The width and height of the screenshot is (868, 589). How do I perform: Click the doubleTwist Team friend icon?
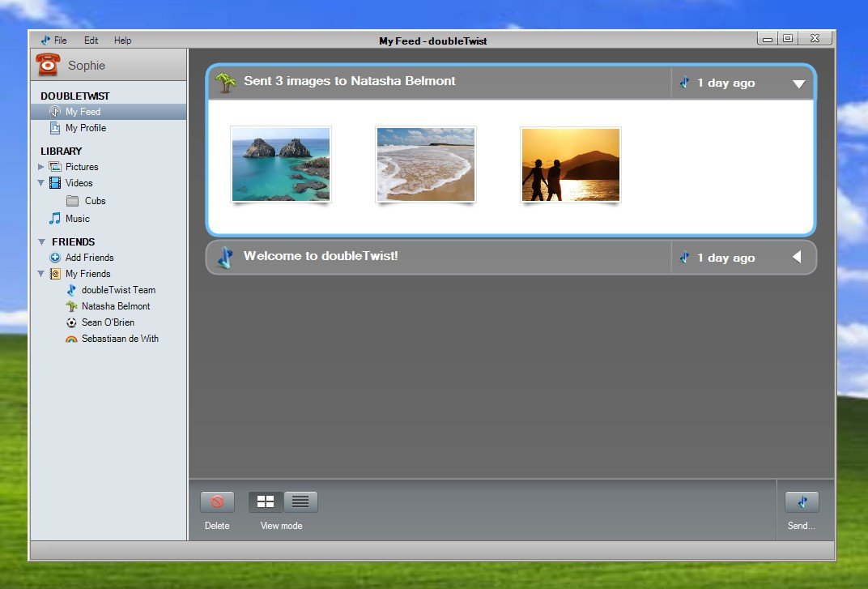[x=71, y=290]
